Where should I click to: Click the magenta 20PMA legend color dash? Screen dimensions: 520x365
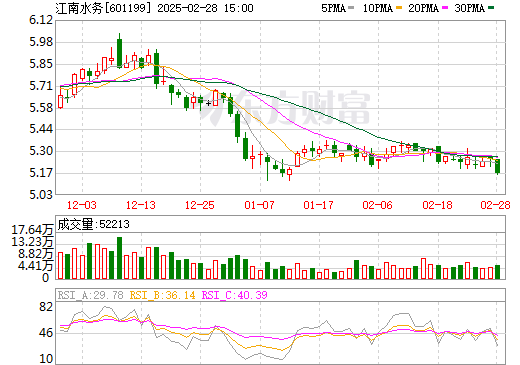(x=445, y=7)
